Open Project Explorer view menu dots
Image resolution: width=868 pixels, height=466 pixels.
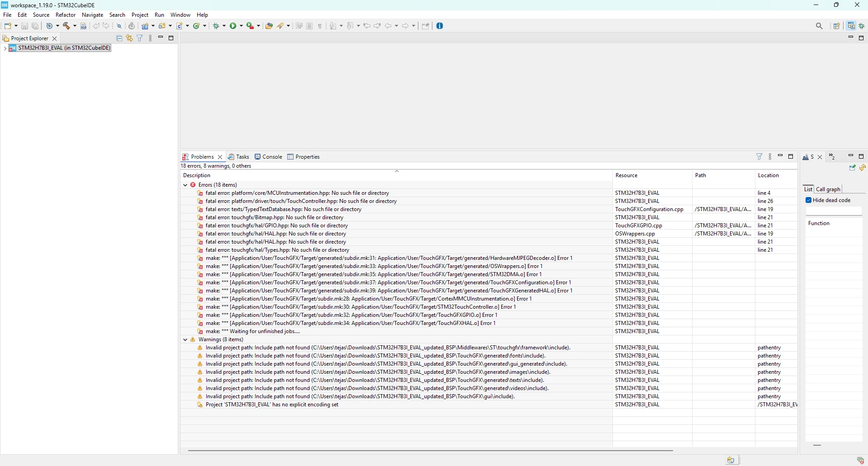point(150,38)
